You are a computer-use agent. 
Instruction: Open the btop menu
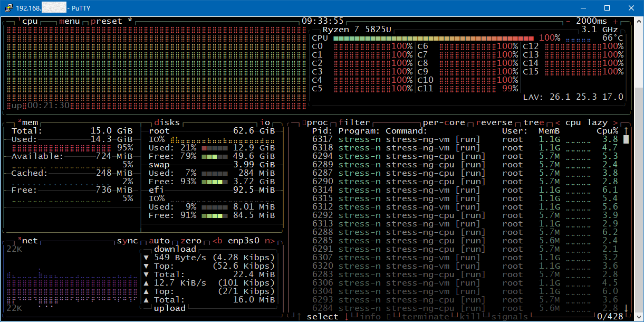[x=69, y=21]
